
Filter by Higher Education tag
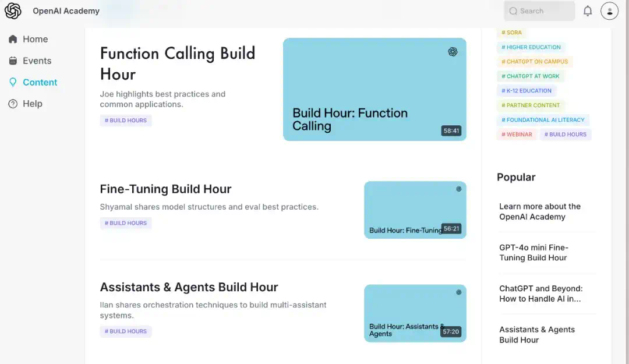[531, 47]
